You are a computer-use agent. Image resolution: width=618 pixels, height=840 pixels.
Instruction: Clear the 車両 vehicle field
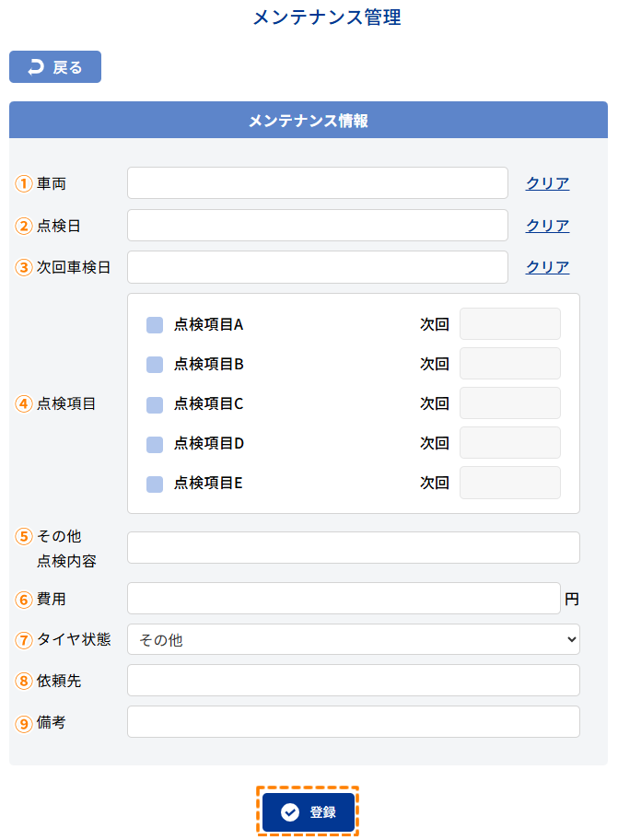pos(547,183)
